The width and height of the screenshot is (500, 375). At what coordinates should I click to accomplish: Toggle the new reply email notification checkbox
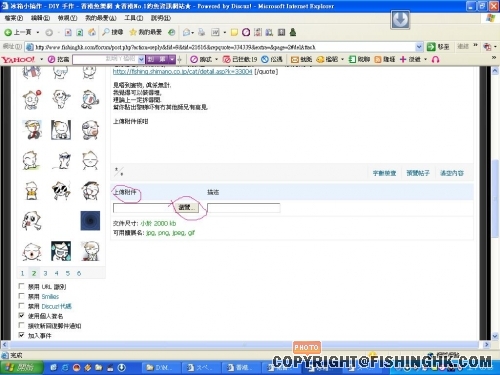pos(21,325)
